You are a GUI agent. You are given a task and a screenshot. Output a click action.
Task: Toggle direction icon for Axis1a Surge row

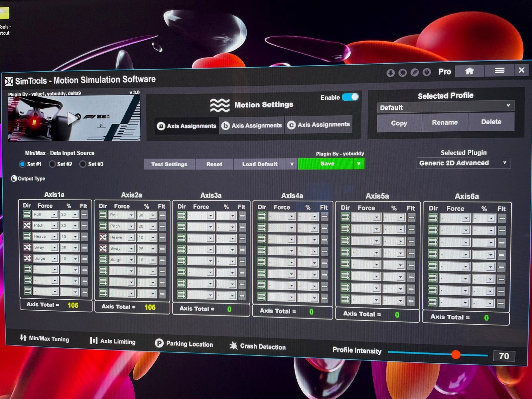pyautogui.click(x=27, y=258)
